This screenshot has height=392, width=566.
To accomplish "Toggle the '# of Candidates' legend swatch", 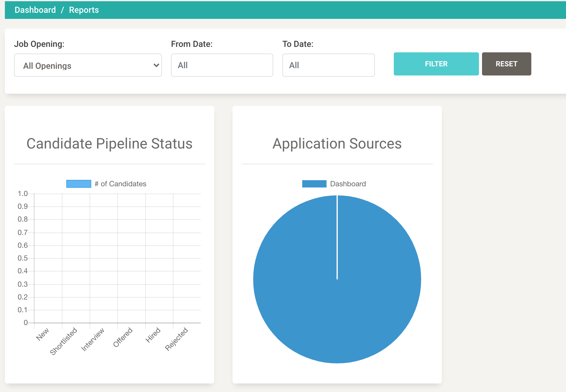I will [x=79, y=184].
